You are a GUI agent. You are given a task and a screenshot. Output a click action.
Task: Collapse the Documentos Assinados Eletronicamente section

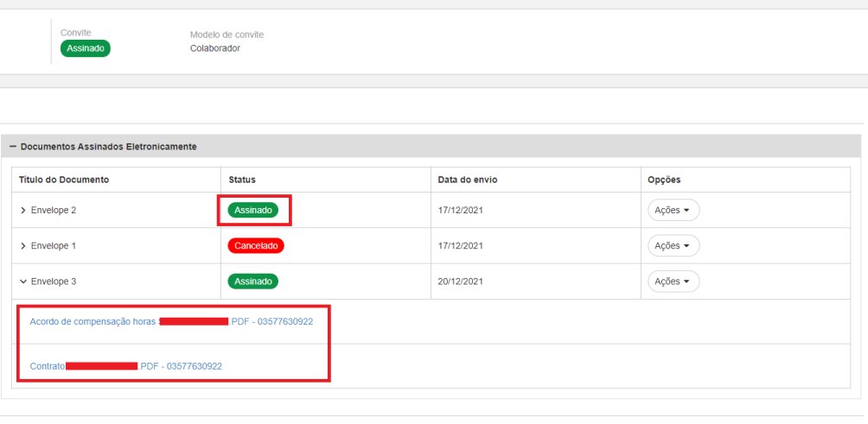coord(13,147)
